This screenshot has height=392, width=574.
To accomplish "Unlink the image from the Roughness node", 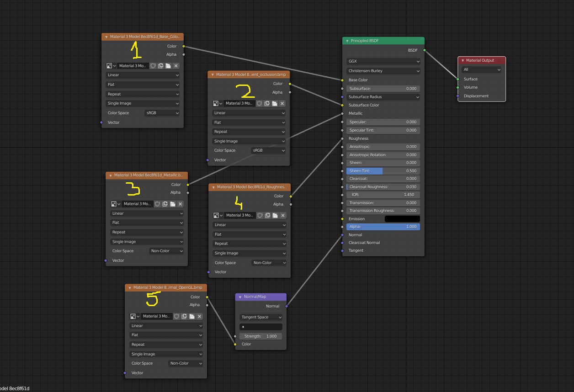I will [282, 216].
